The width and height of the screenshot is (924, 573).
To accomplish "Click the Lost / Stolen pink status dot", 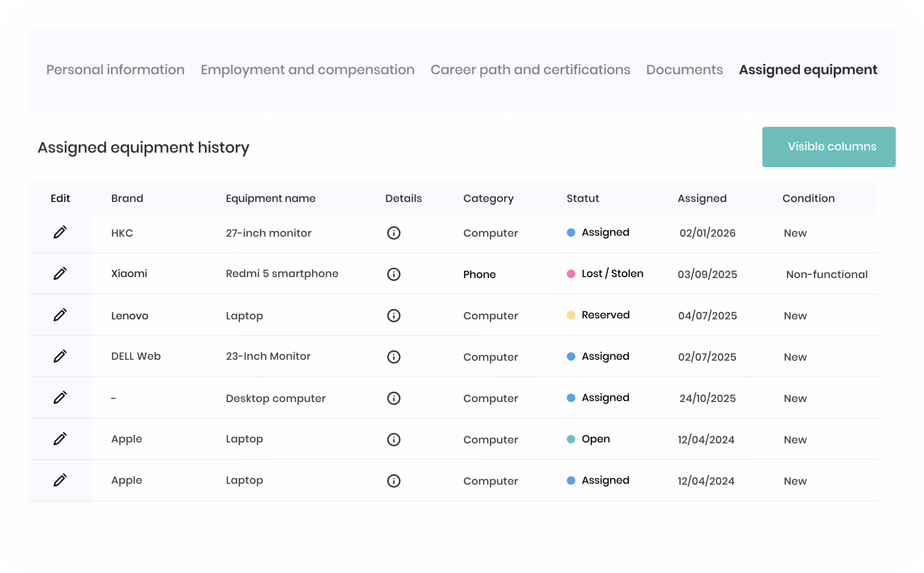I will [571, 274].
